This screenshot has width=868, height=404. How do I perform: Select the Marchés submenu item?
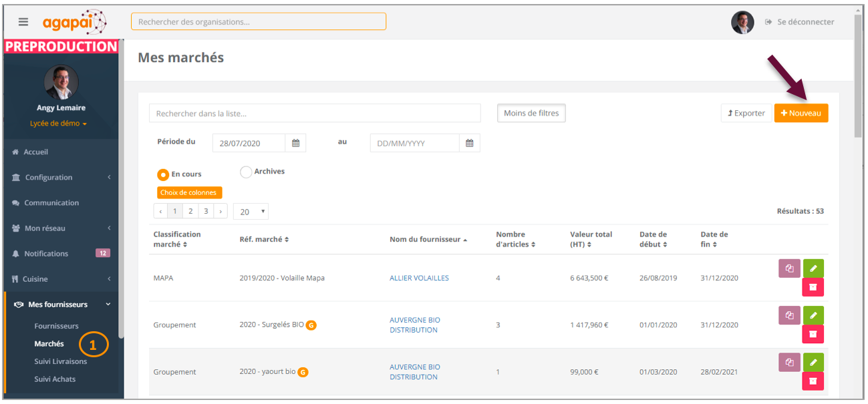pos(49,344)
